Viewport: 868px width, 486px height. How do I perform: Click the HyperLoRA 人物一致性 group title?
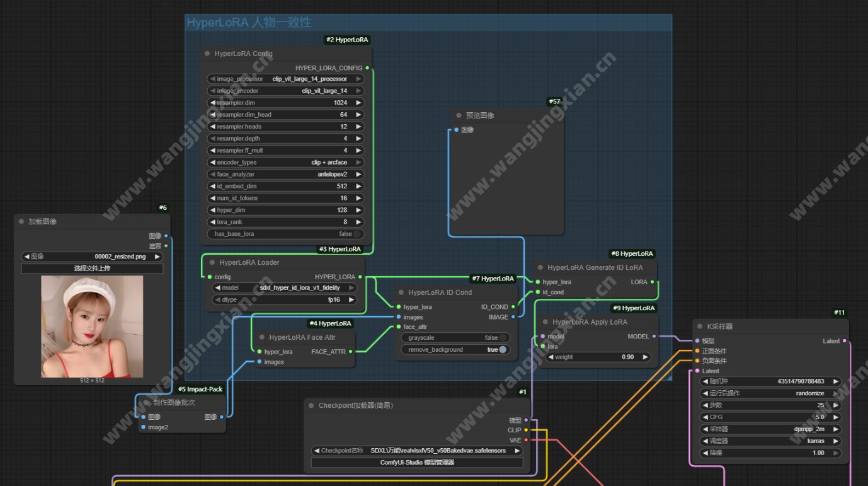[x=249, y=23]
